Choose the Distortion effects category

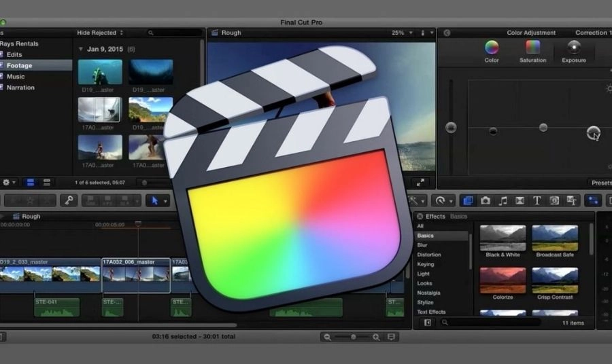429,255
